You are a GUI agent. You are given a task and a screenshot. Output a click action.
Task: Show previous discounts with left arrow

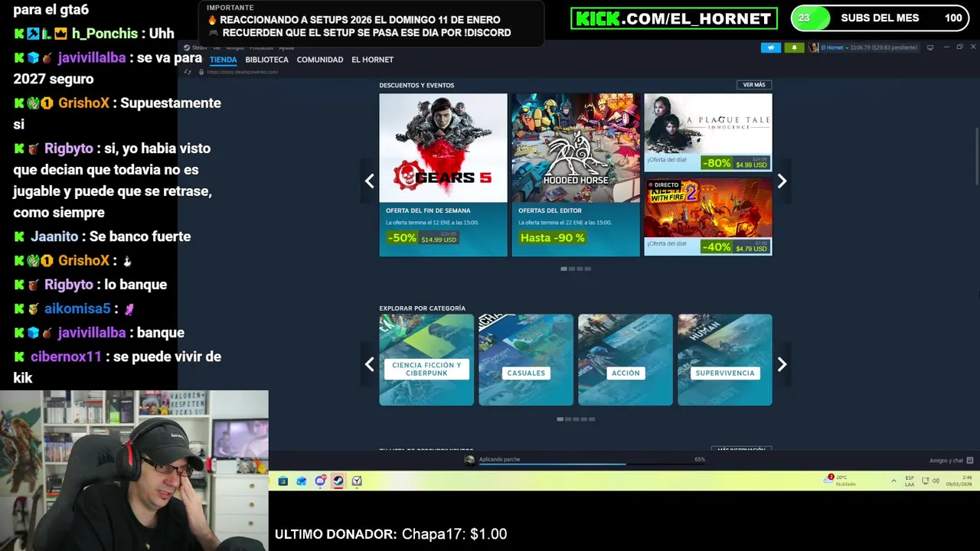(370, 181)
